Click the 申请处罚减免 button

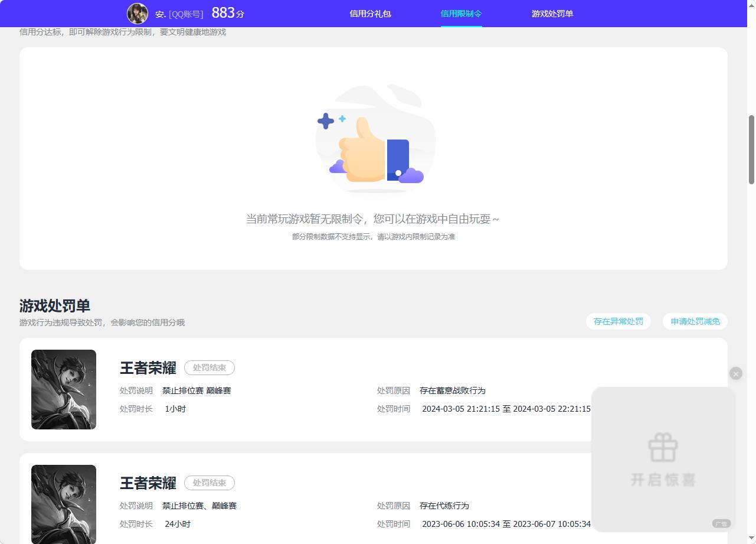pos(695,321)
